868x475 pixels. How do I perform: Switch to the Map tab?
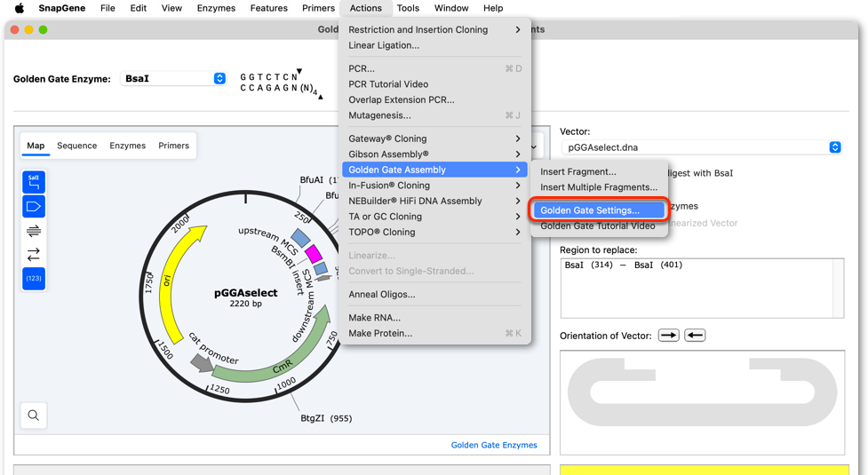36,146
